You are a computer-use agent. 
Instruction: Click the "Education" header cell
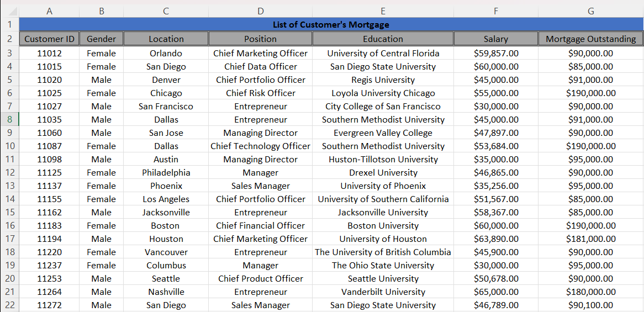[x=383, y=39]
